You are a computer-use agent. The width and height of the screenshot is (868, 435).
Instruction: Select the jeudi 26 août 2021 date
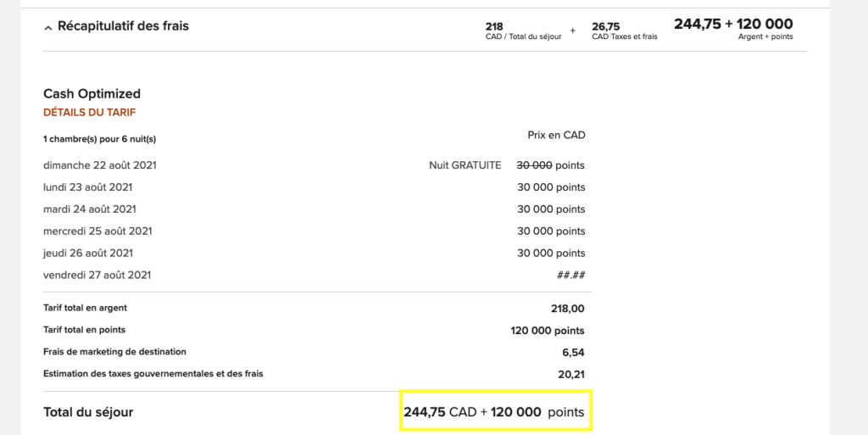[88, 253]
